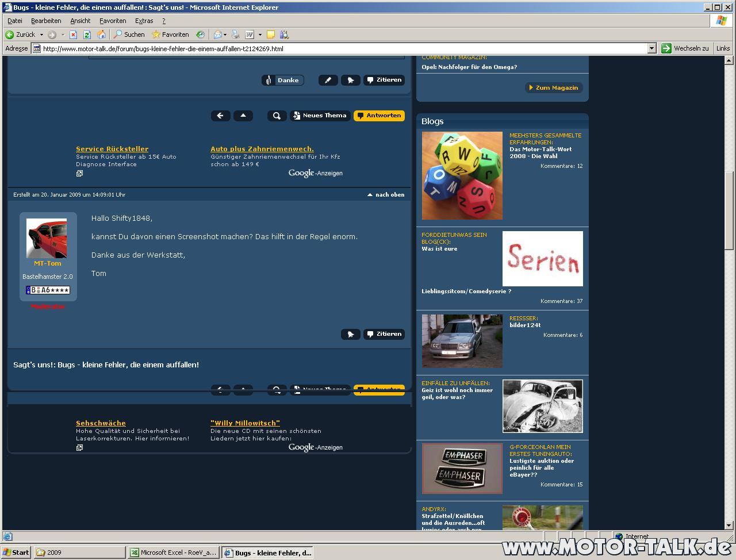Image resolution: width=736 pixels, height=560 pixels.
Task: Go back with the Zurück button
Action: pos(20,34)
